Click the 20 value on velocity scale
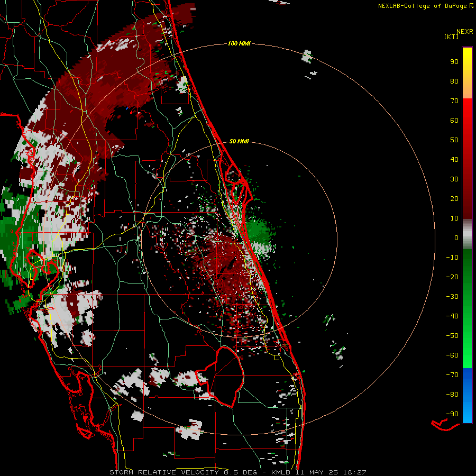 click(x=454, y=199)
